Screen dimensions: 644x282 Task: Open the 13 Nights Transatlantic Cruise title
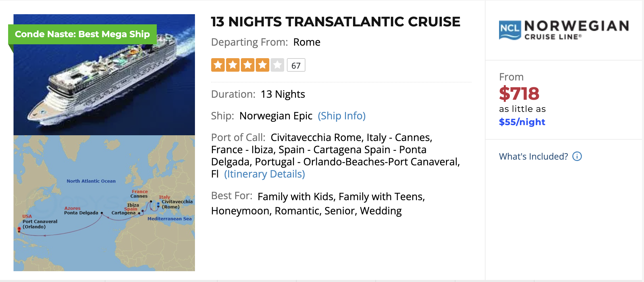click(336, 22)
